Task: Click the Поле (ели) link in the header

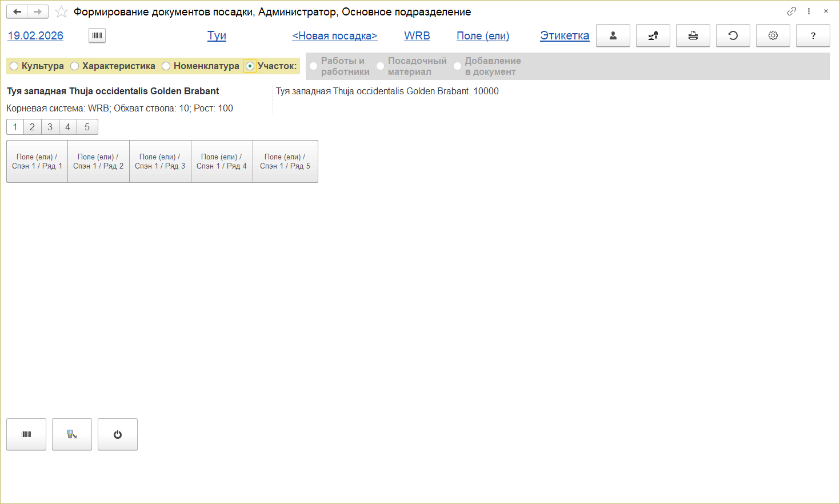Action: click(x=483, y=35)
